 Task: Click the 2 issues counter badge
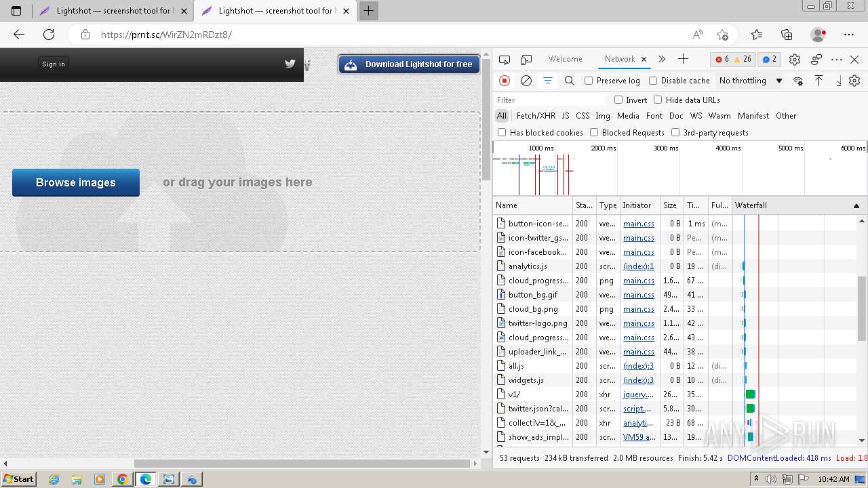click(769, 59)
